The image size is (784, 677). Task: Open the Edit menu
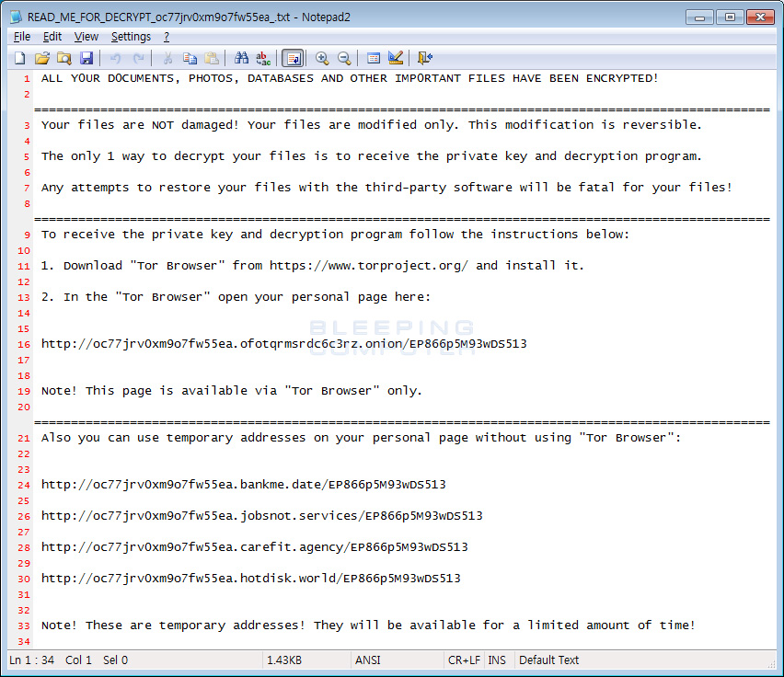pyautogui.click(x=52, y=37)
